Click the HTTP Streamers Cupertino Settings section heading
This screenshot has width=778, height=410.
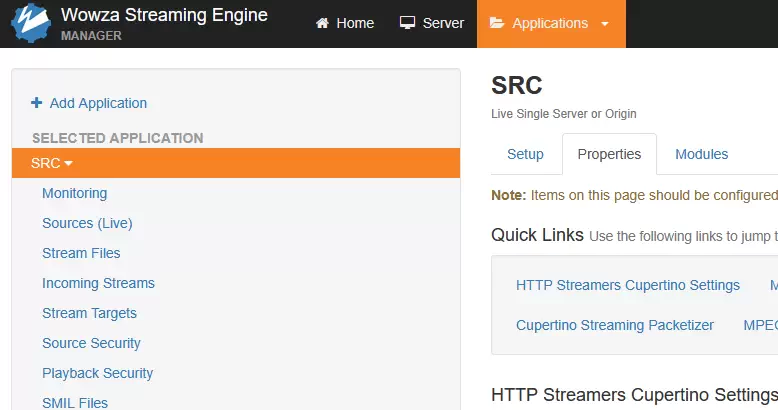pos(634,395)
